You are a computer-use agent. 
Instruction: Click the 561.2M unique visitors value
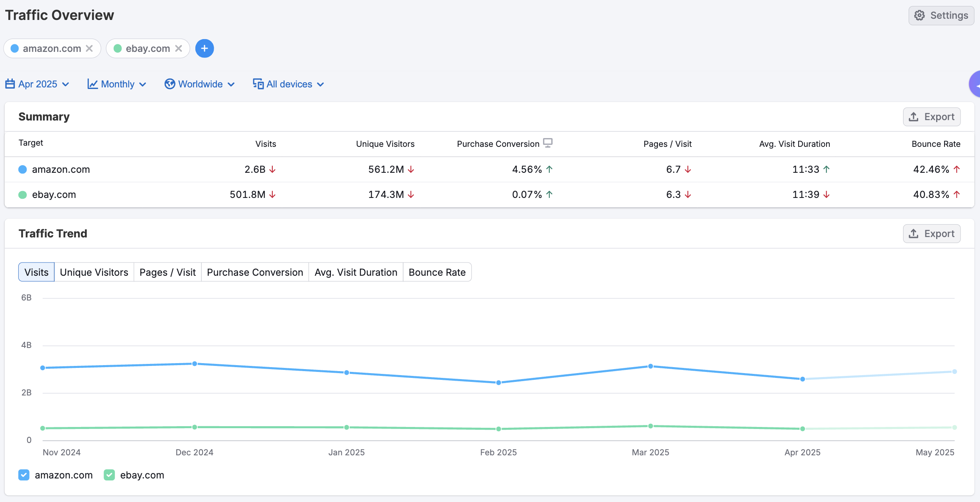(386, 169)
